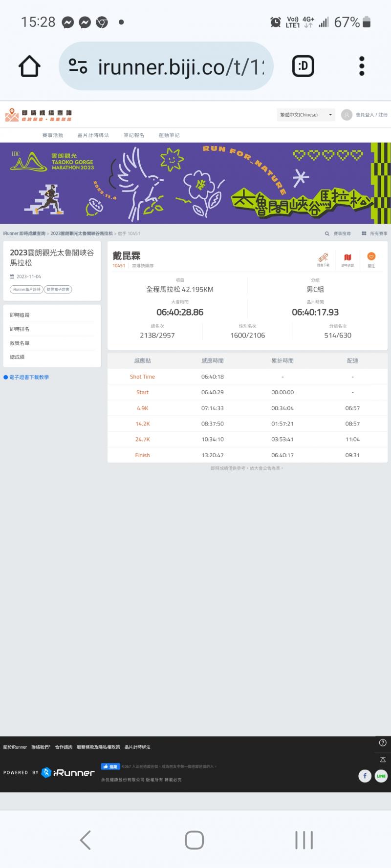Click the back-to-top arrow icon
The image size is (391, 868).
click(382, 760)
